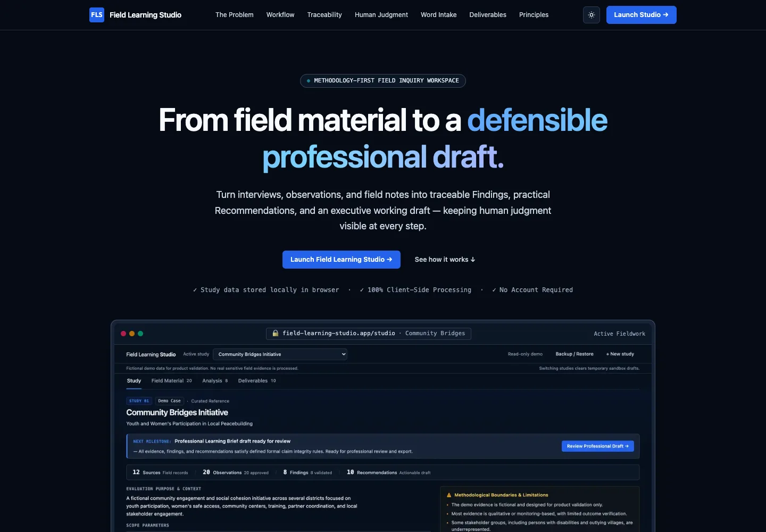766x532 pixels.
Task: Click the 12 Sources stat
Action: coord(160,472)
